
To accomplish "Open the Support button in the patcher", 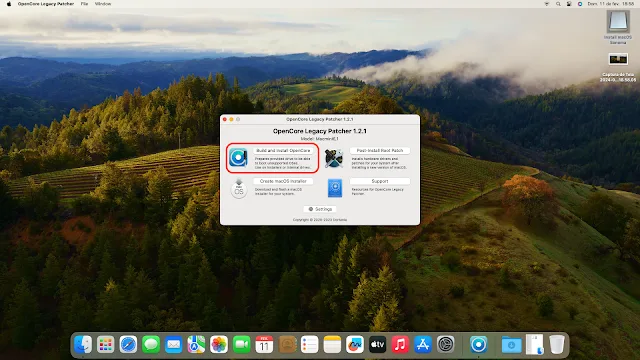I will coord(380,181).
